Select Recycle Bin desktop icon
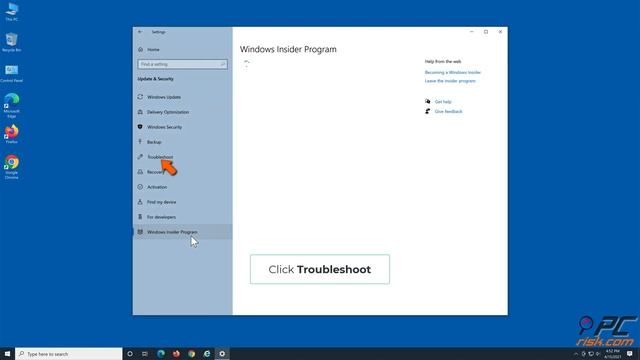Image resolution: width=640 pixels, height=360 pixels. [x=11, y=42]
